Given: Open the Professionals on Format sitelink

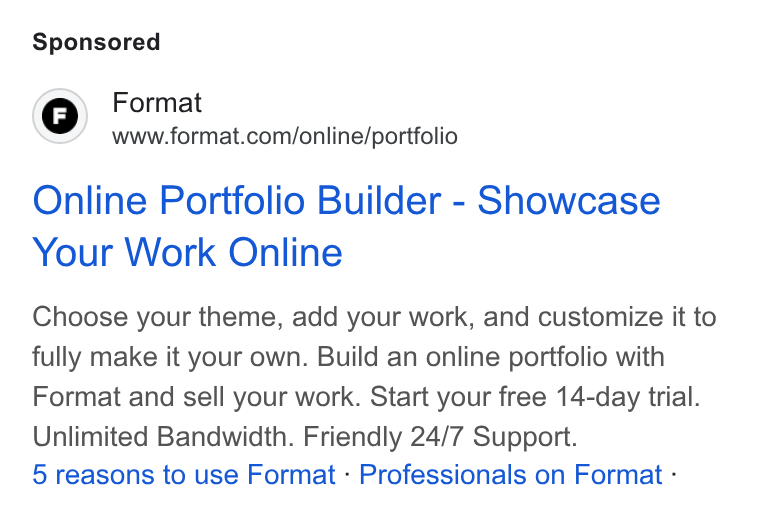Looking at the screenshot, I should pyautogui.click(x=510, y=474).
